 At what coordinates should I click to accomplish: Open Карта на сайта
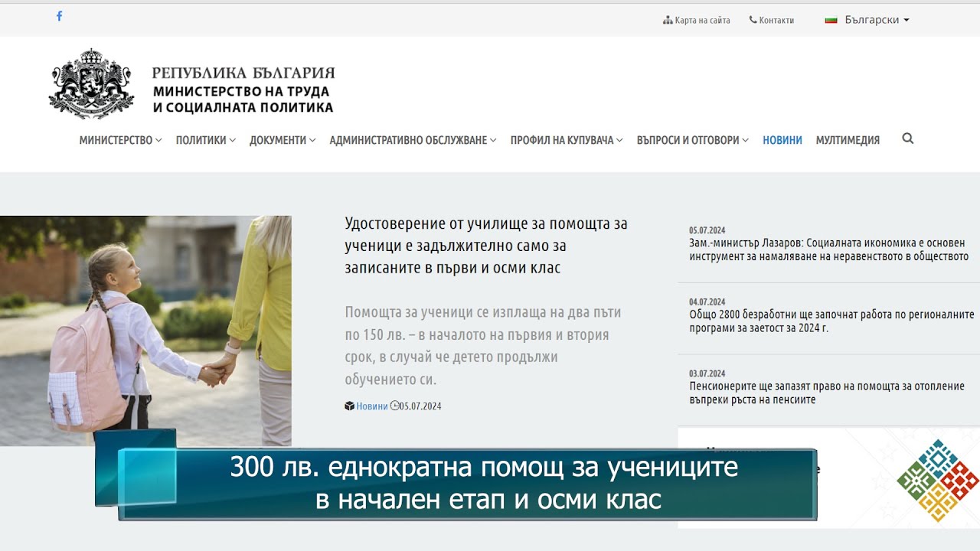[700, 19]
